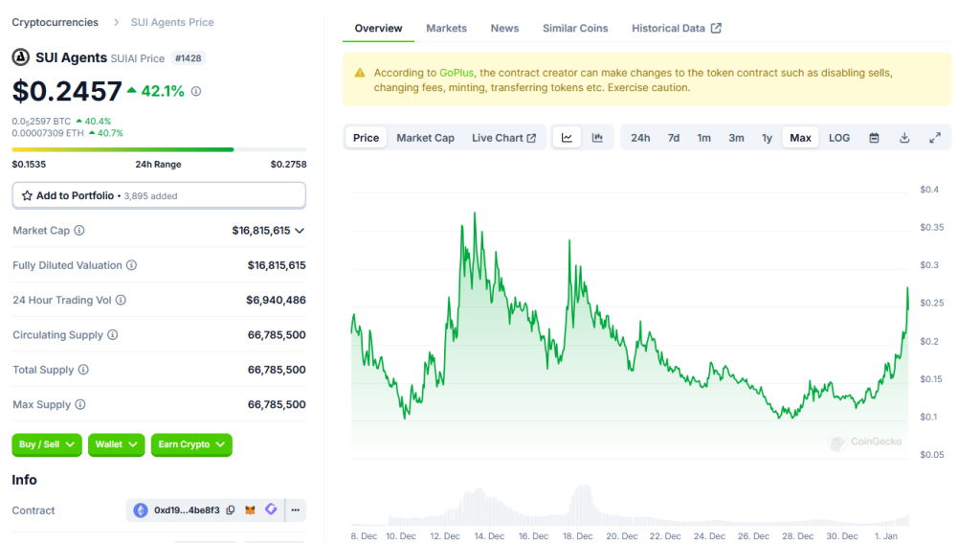Image resolution: width=980 pixels, height=543 pixels.
Task: Open the Buy / Sell dropdown
Action: pyautogui.click(x=47, y=444)
